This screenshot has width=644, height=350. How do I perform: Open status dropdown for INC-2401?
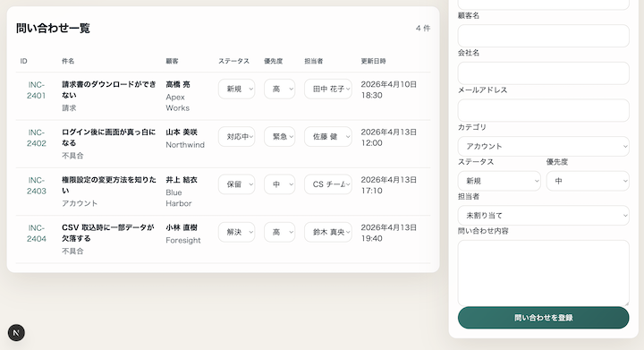236,89
